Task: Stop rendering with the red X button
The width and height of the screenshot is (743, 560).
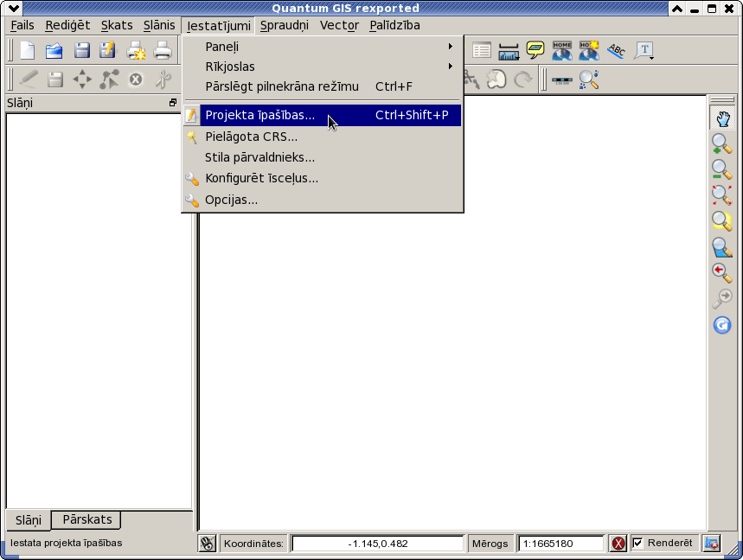Action: (x=618, y=543)
